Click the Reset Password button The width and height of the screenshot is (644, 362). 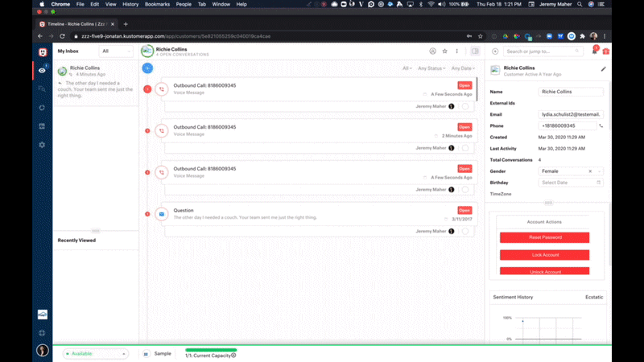(x=544, y=237)
